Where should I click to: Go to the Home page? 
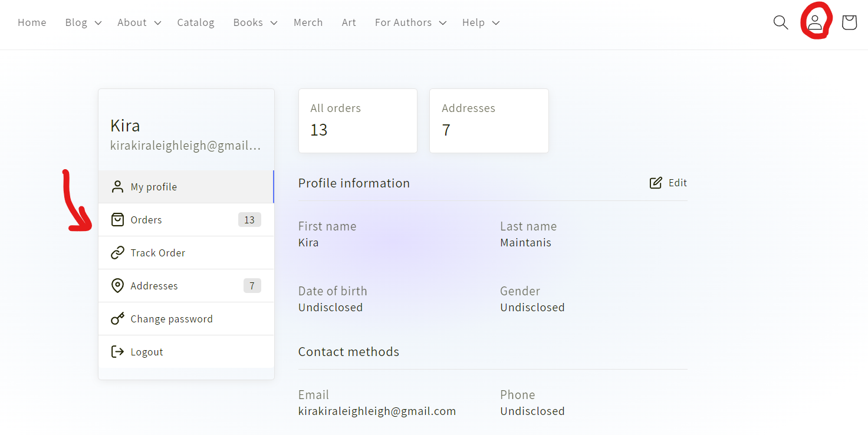click(32, 22)
